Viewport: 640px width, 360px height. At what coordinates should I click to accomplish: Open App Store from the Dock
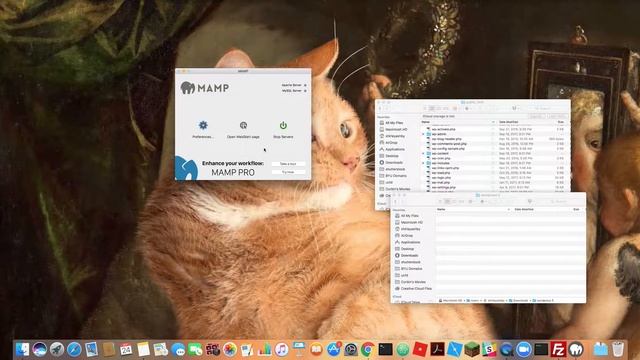tap(333, 349)
